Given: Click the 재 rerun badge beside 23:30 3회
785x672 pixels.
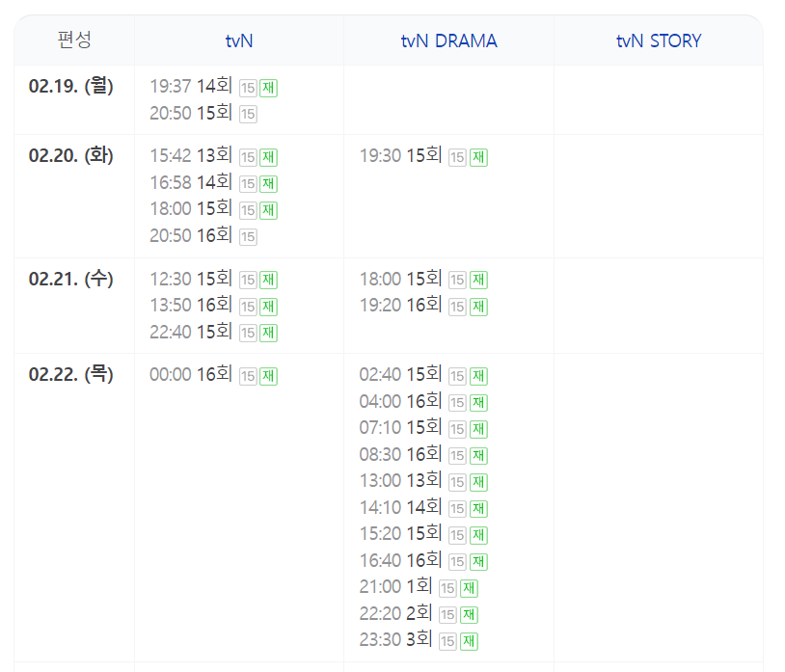Looking at the screenshot, I should (x=469, y=641).
